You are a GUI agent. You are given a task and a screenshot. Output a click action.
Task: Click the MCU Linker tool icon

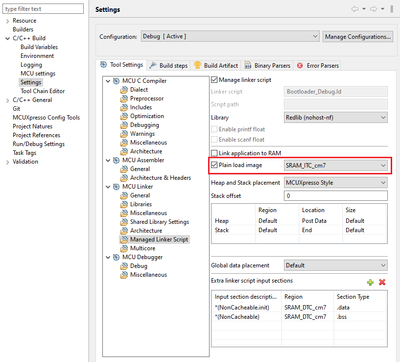click(x=116, y=187)
